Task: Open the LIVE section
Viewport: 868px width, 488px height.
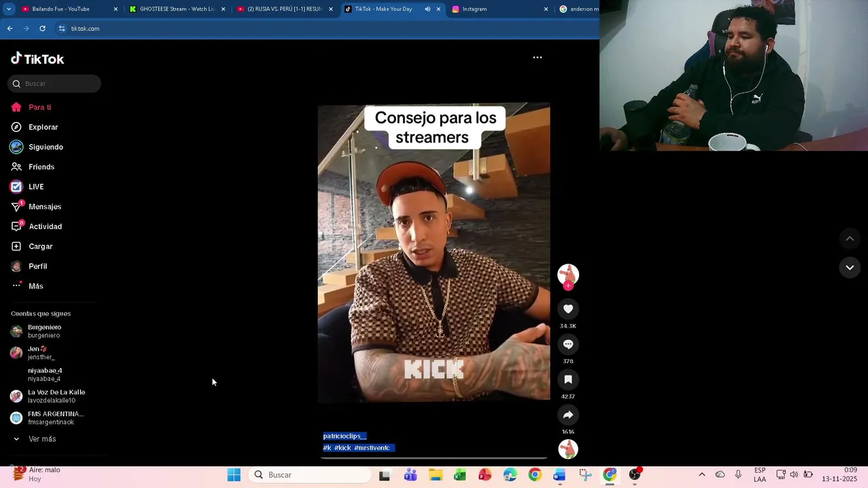Action: [27, 186]
